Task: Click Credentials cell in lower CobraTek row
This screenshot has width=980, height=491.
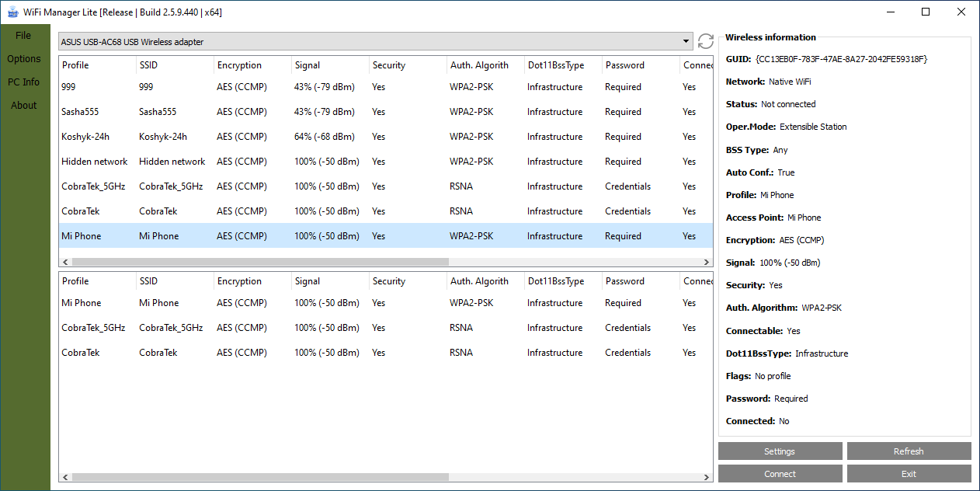Action: tap(627, 353)
